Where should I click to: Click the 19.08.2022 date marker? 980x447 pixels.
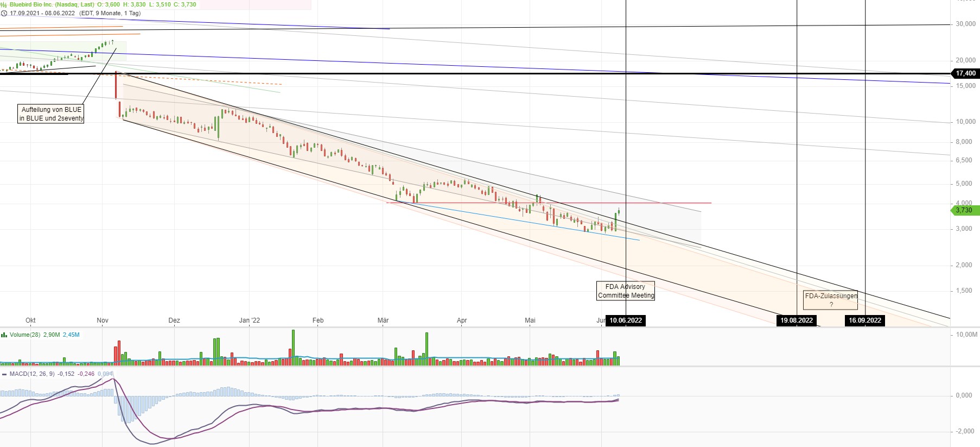pos(797,320)
